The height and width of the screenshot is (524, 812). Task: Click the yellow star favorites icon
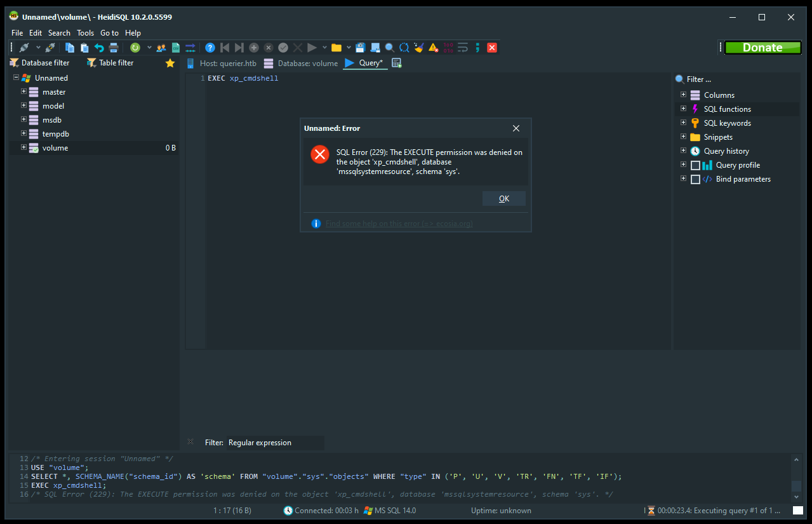170,63
